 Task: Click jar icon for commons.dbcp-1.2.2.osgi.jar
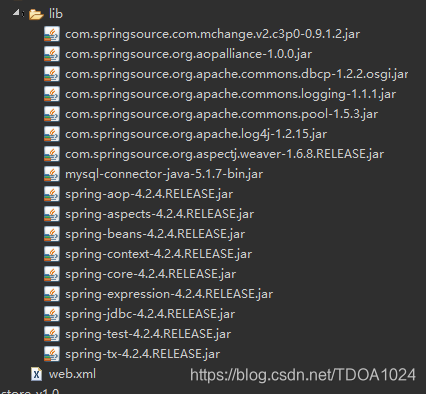coord(52,74)
